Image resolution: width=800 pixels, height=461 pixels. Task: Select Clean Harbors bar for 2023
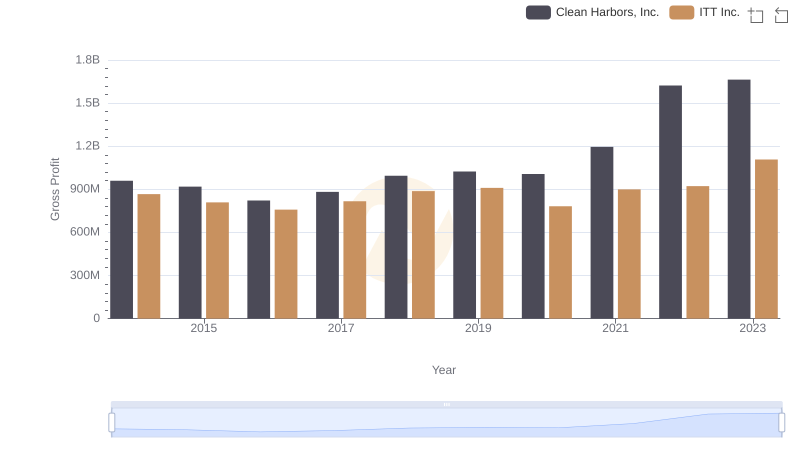pos(739,199)
